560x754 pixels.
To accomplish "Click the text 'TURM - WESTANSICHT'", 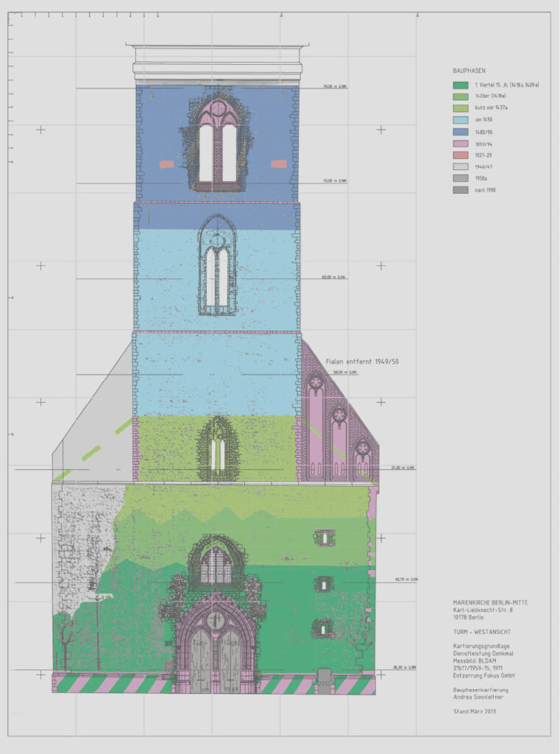I will point(482,632).
